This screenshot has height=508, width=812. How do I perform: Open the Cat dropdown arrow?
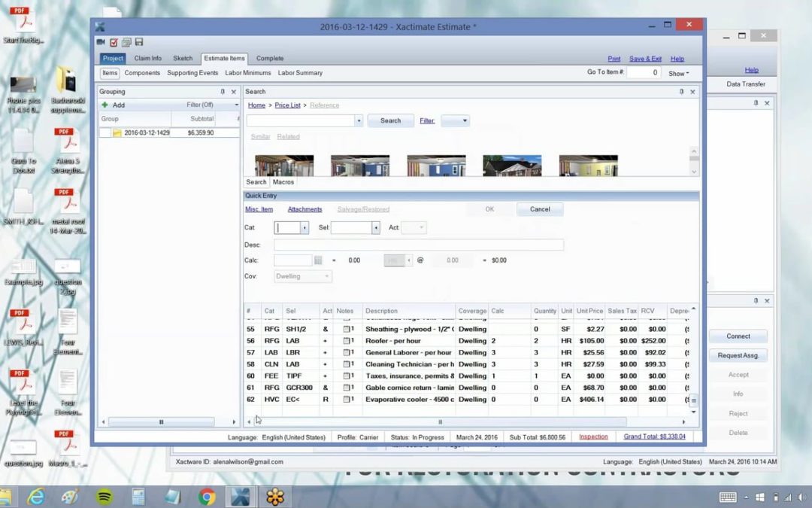304,227
